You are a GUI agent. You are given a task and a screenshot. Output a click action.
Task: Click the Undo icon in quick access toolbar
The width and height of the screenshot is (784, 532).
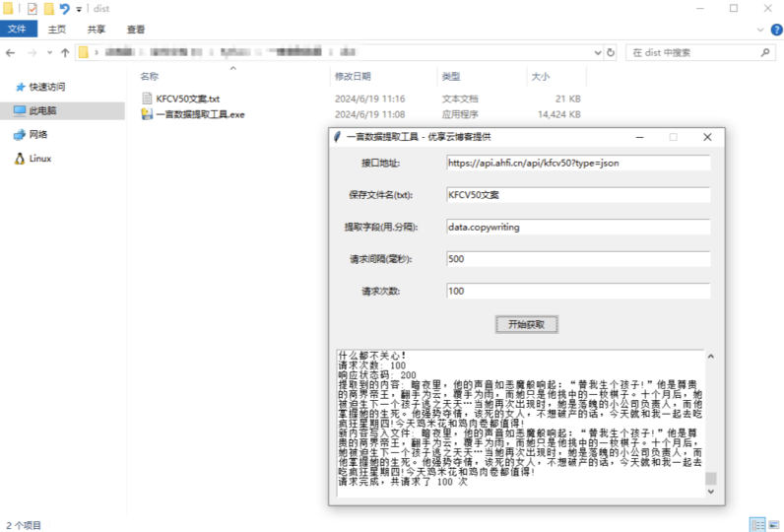pyautogui.click(x=64, y=9)
